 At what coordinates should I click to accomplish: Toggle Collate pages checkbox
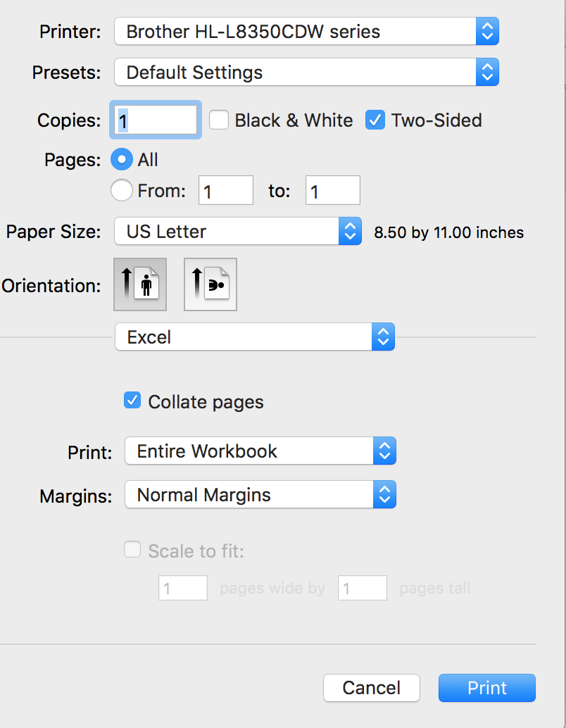point(132,401)
